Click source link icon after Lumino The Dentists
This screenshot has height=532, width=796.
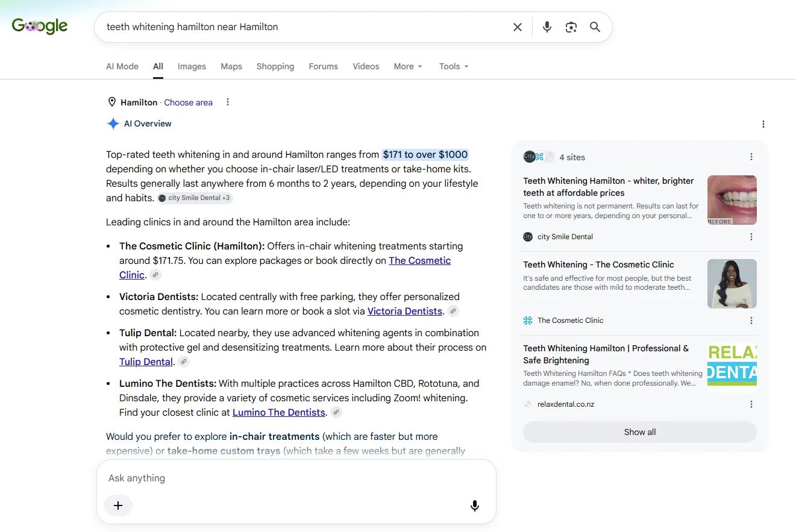(336, 412)
